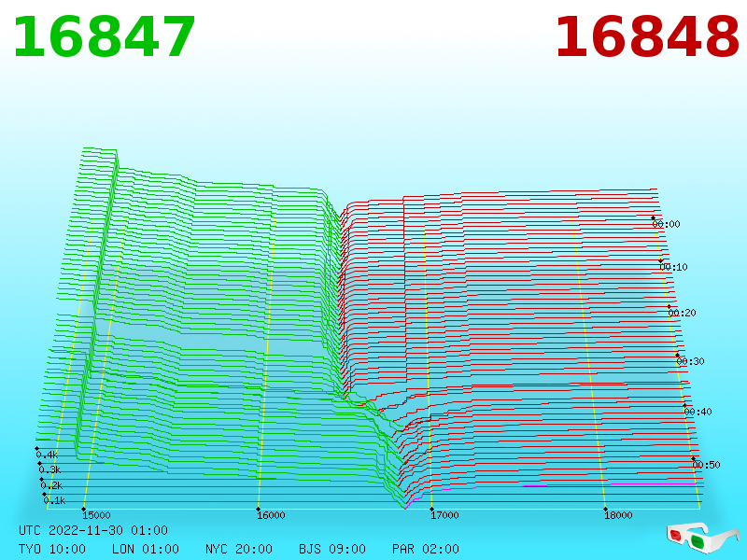
Task: Click the 16000 price axis label
Action: click(x=271, y=515)
